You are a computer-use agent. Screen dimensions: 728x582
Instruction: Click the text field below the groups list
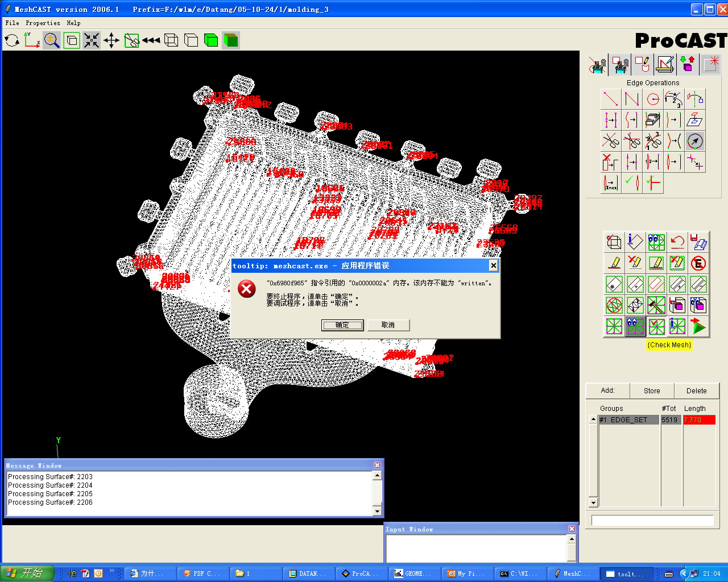[652, 521]
